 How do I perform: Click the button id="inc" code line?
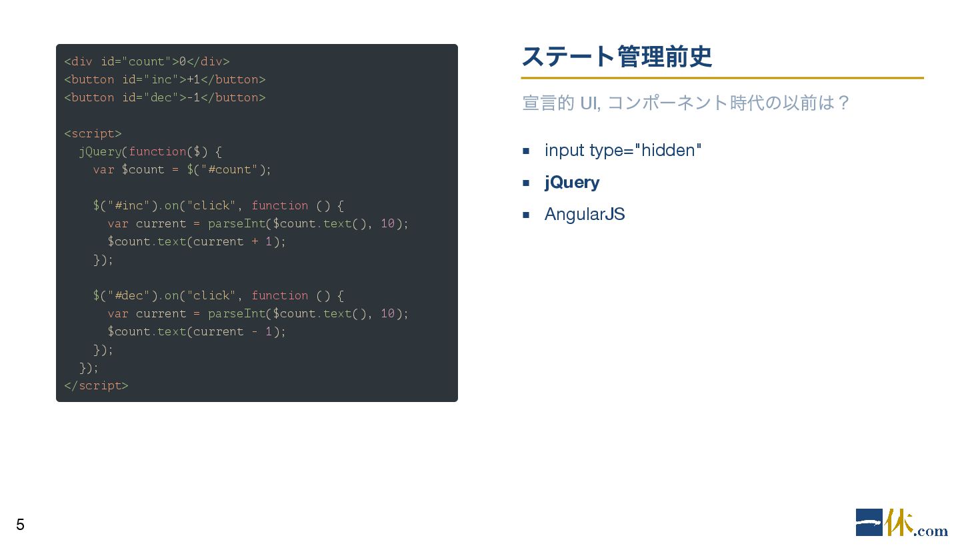pos(165,79)
